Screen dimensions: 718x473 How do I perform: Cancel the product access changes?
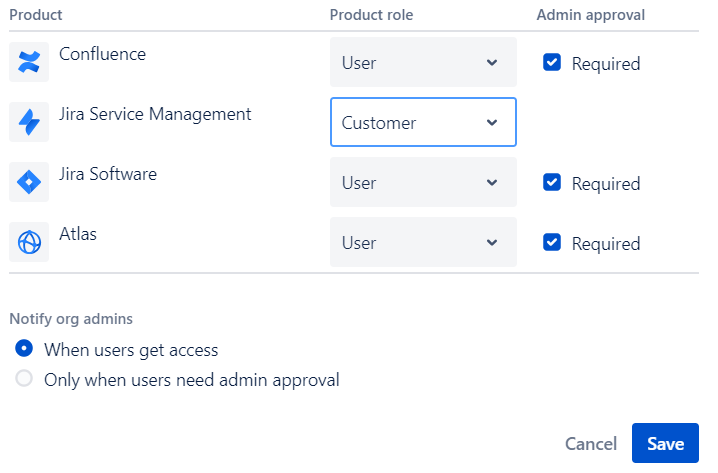[x=591, y=444]
